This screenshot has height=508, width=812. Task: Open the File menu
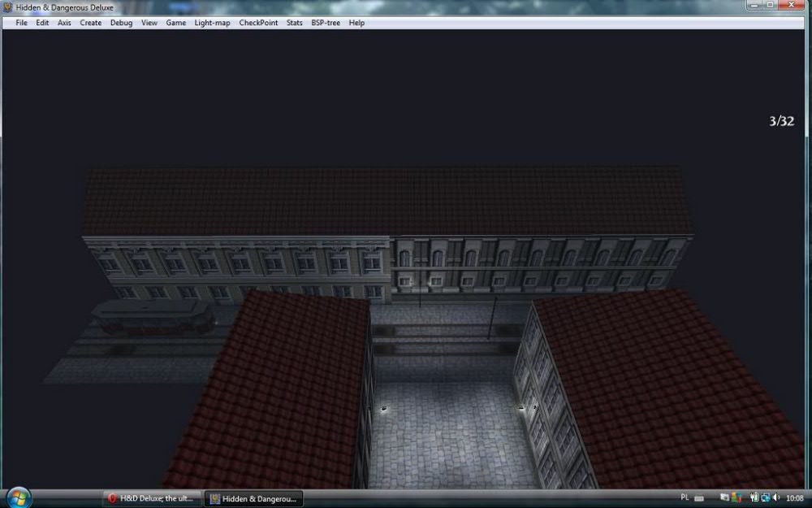[x=21, y=23]
